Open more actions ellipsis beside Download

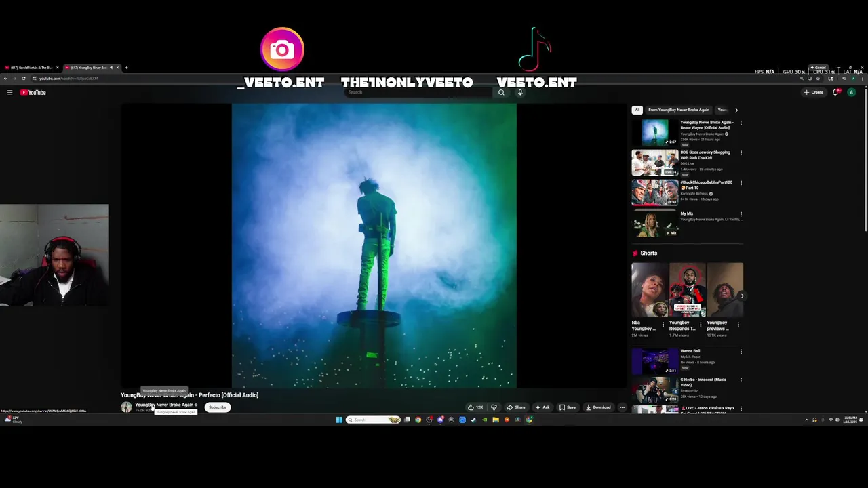pos(622,407)
